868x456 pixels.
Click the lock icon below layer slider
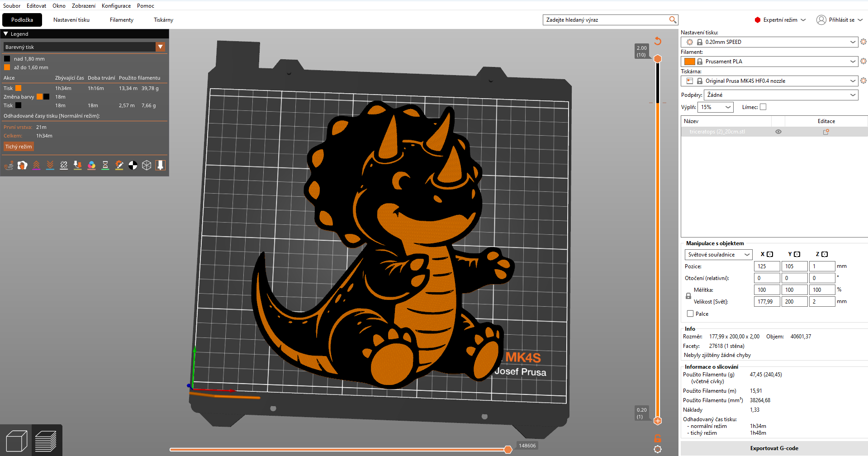point(658,438)
